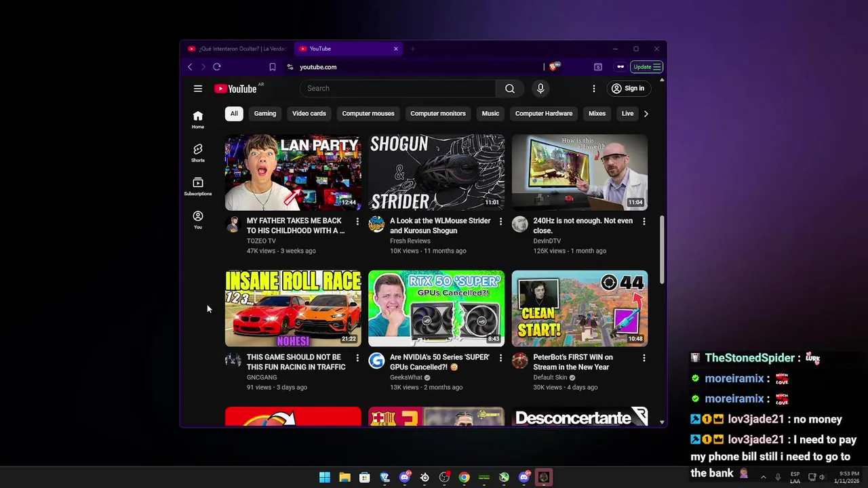Select the Video cards filter chip
The height and width of the screenshot is (488, 868).
click(309, 114)
